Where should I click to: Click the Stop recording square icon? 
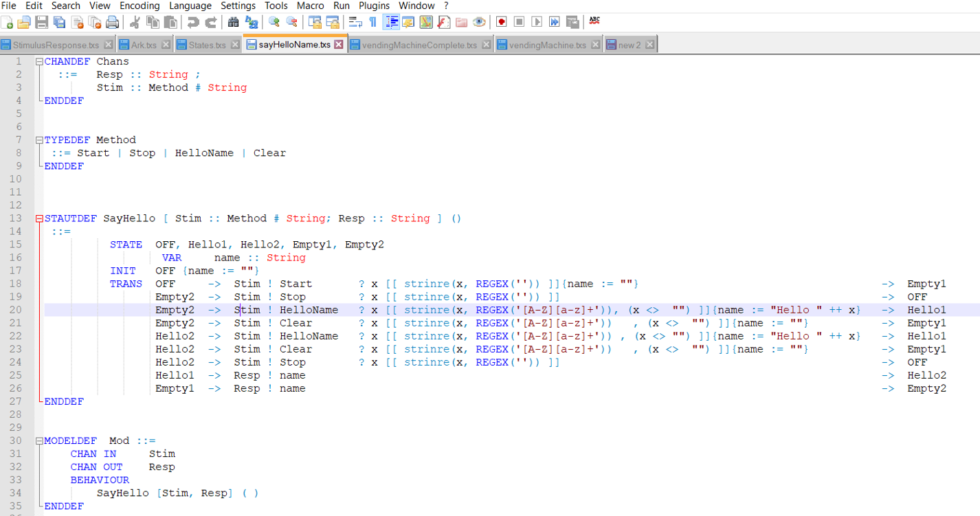[520, 23]
